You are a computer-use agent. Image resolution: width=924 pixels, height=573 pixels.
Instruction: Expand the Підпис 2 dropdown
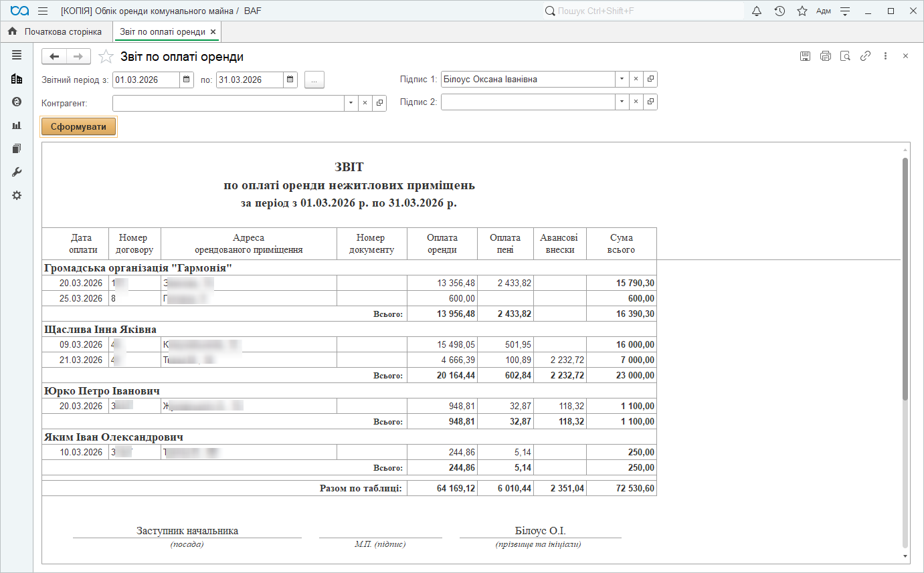tap(622, 102)
